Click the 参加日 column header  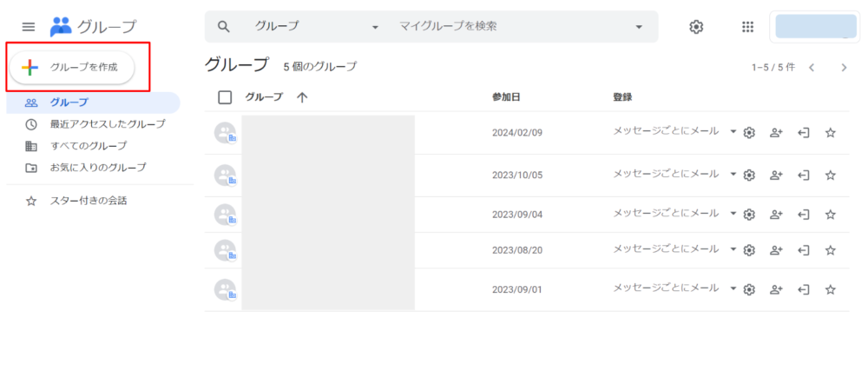(x=506, y=97)
